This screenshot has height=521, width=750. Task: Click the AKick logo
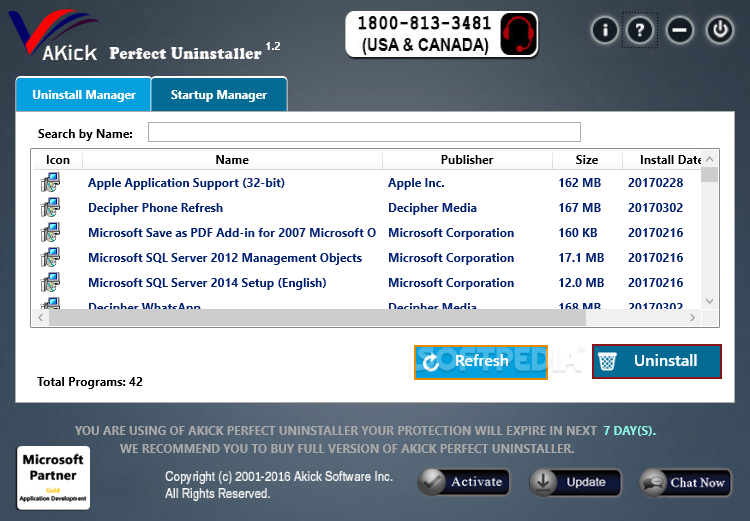(x=54, y=36)
